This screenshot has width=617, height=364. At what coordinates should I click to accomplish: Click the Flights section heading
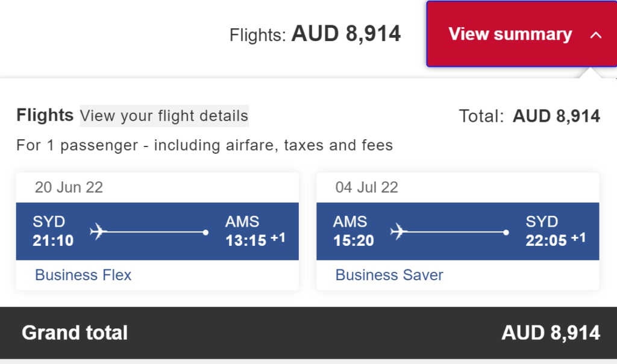[x=45, y=115]
